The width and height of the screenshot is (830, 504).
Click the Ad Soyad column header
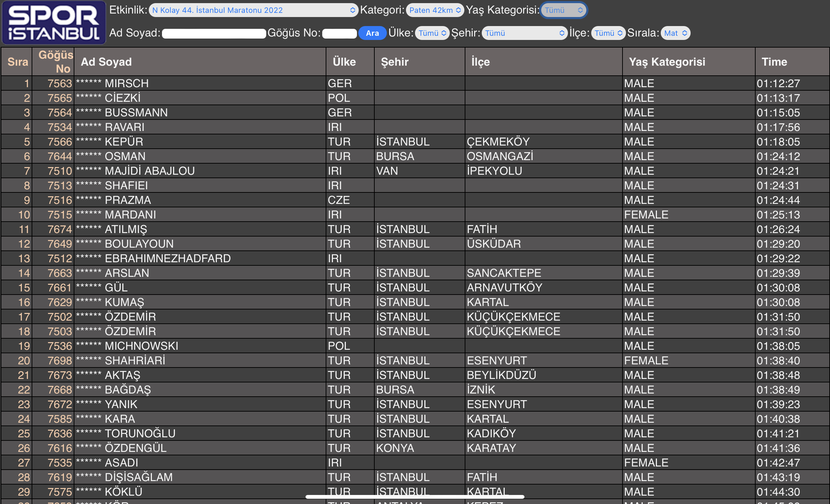coord(200,62)
